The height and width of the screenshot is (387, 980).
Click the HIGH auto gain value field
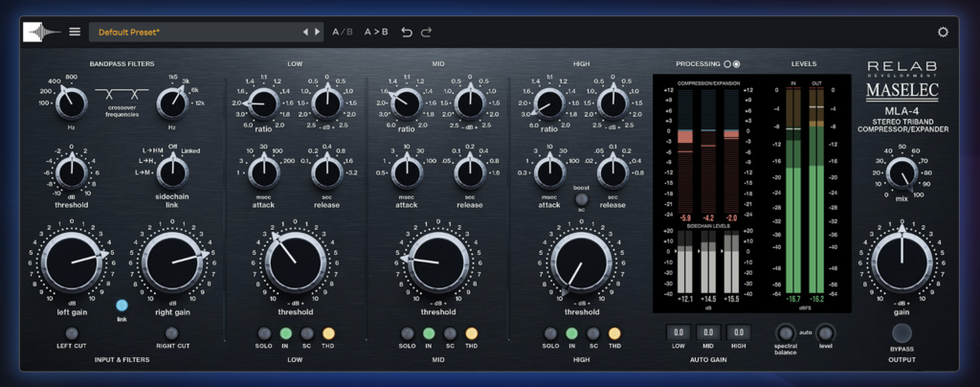point(738,332)
